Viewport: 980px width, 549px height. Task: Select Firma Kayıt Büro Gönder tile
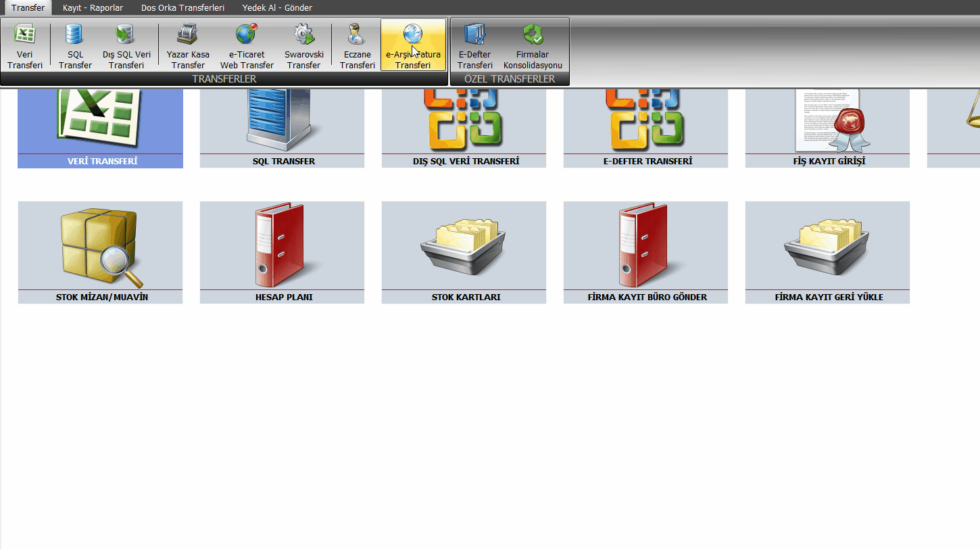pyautogui.click(x=645, y=252)
